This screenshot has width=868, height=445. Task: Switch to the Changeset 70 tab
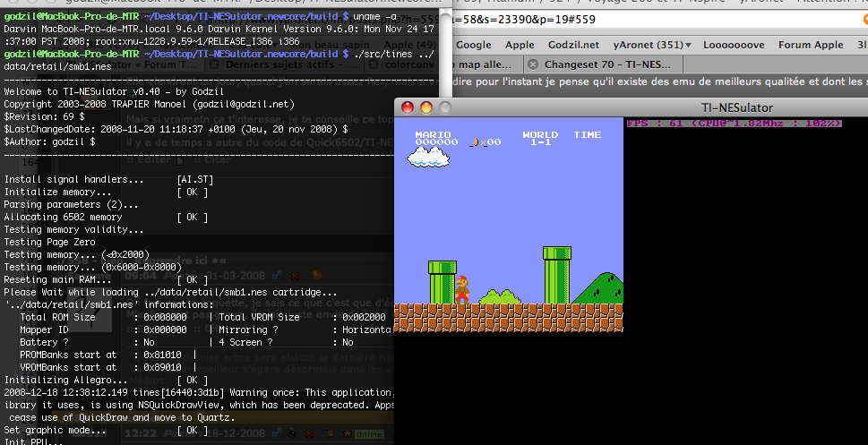coord(609,64)
